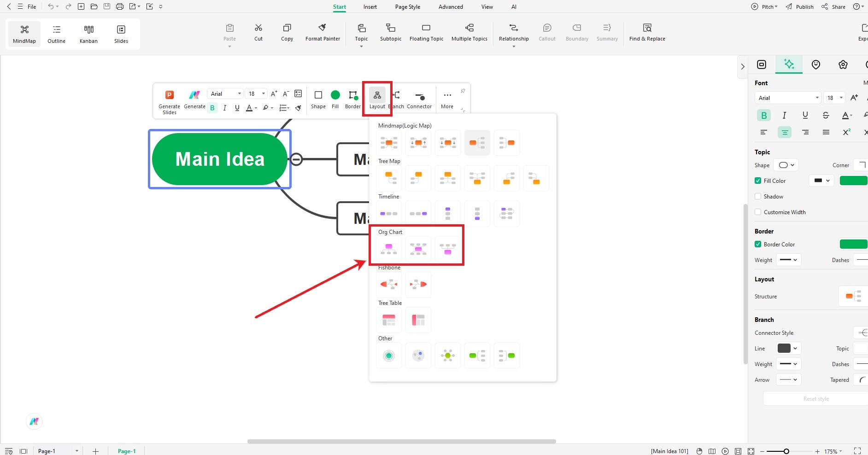
Task: Click the Publish button
Action: click(799, 6)
